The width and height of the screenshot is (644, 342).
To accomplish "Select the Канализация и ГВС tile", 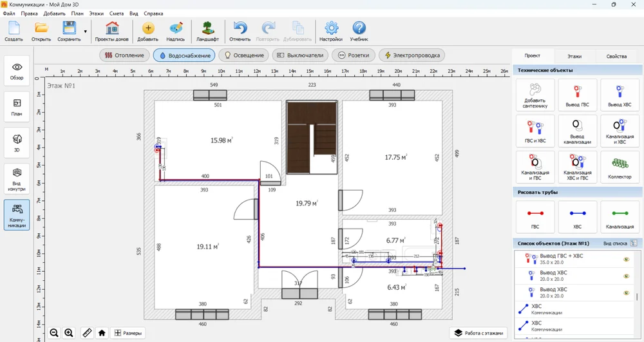I will [x=535, y=167].
